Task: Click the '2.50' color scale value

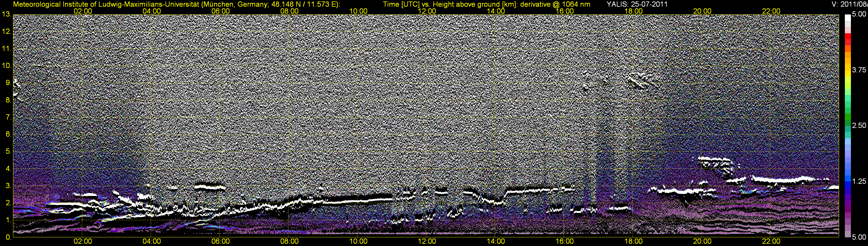Action: click(x=859, y=125)
